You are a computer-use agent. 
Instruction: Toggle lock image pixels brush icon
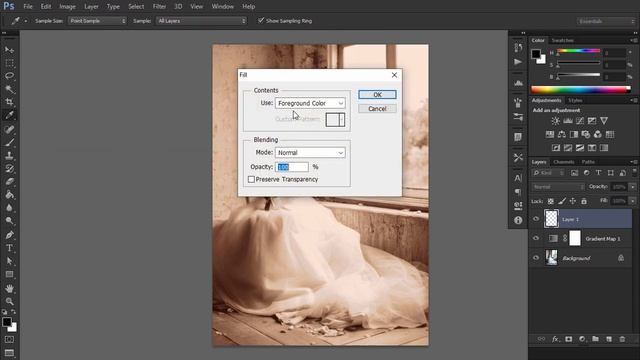[562, 201]
